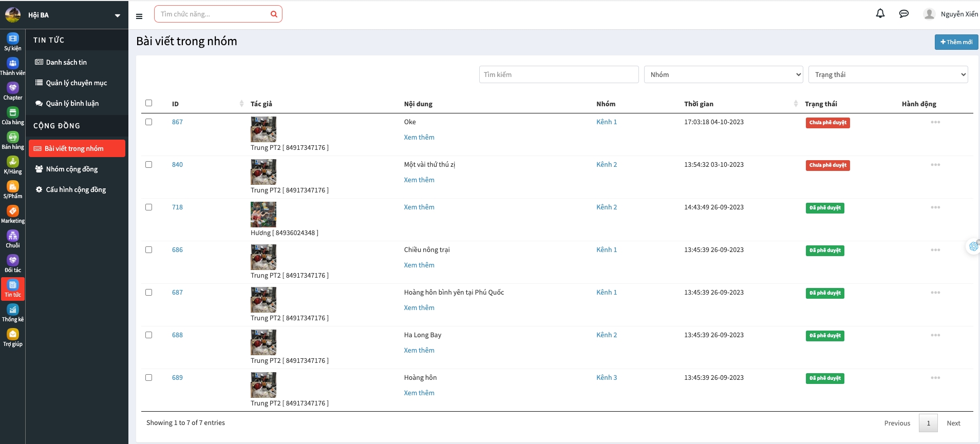Open the Cửa hàng store icon

tap(13, 115)
